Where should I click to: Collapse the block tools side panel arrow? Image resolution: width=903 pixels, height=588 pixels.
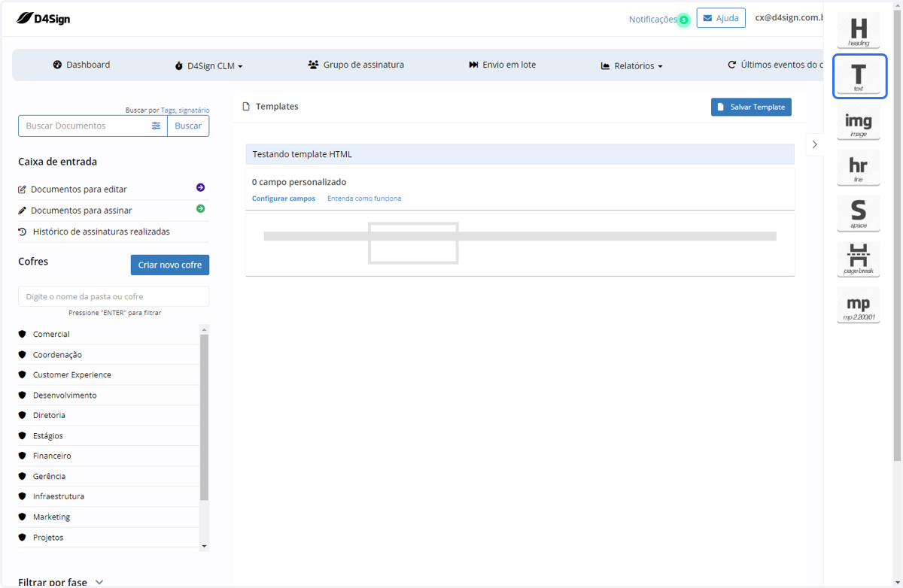click(x=814, y=144)
